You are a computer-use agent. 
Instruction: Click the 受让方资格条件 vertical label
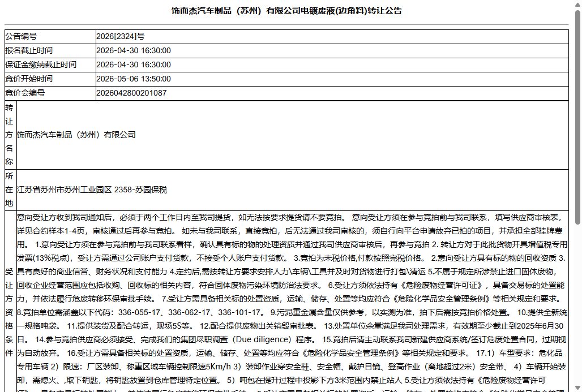9,312
